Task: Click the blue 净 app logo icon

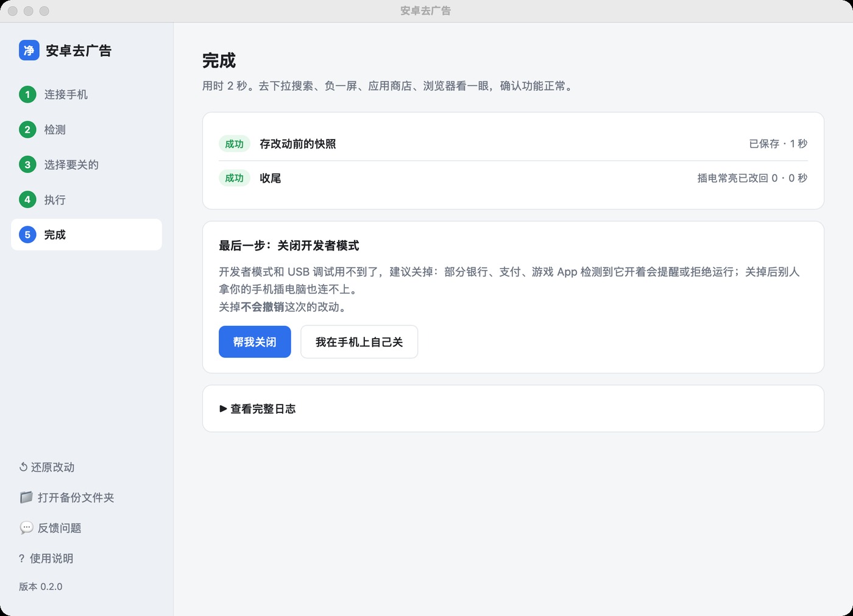Action: (29, 50)
